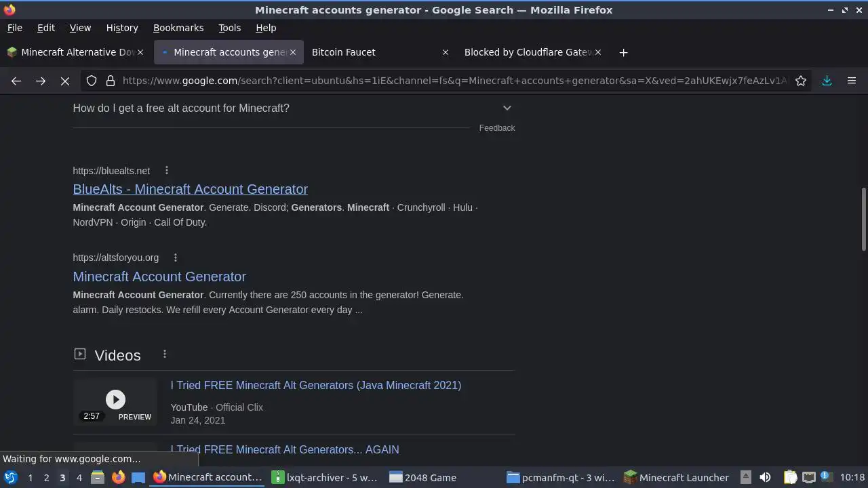This screenshot has width=868, height=488.
Task: Open 'I Tried FREE Minecraft Alt Generators (Java Minecraft 2021)' video
Action: tap(316, 385)
